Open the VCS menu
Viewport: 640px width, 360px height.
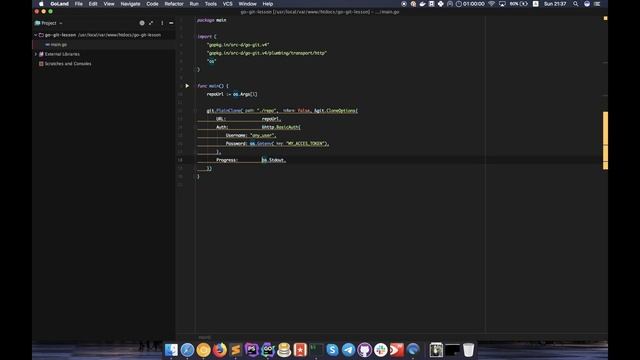(x=227, y=4)
